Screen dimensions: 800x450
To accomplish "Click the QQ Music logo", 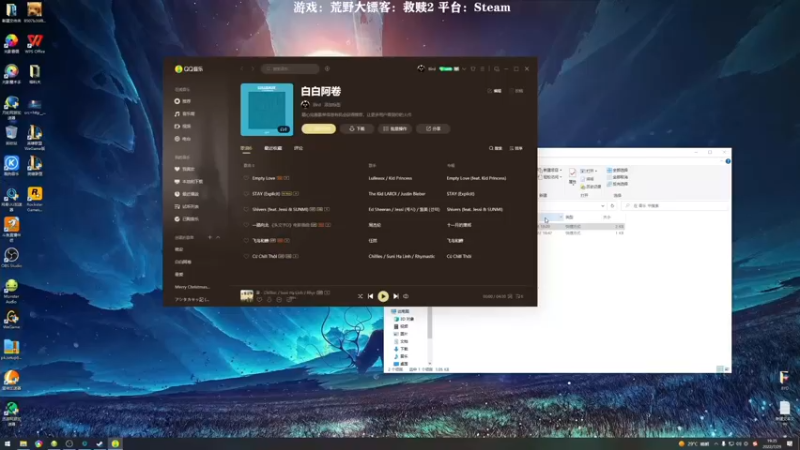I will click(x=189, y=69).
